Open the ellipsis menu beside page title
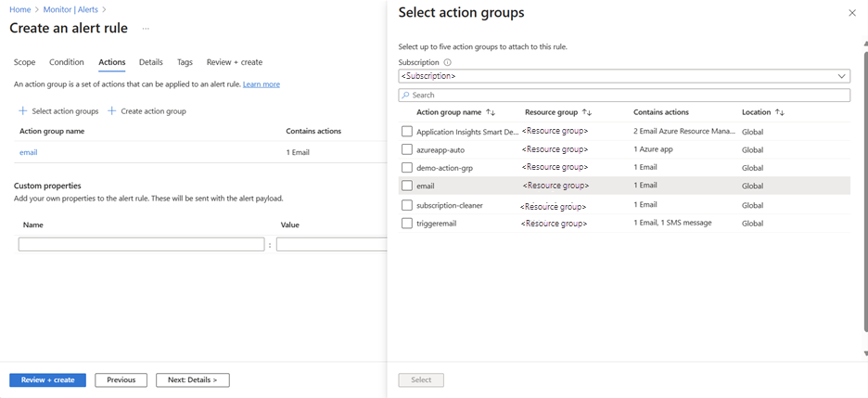868x398 pixels. (x=146, y=29)
